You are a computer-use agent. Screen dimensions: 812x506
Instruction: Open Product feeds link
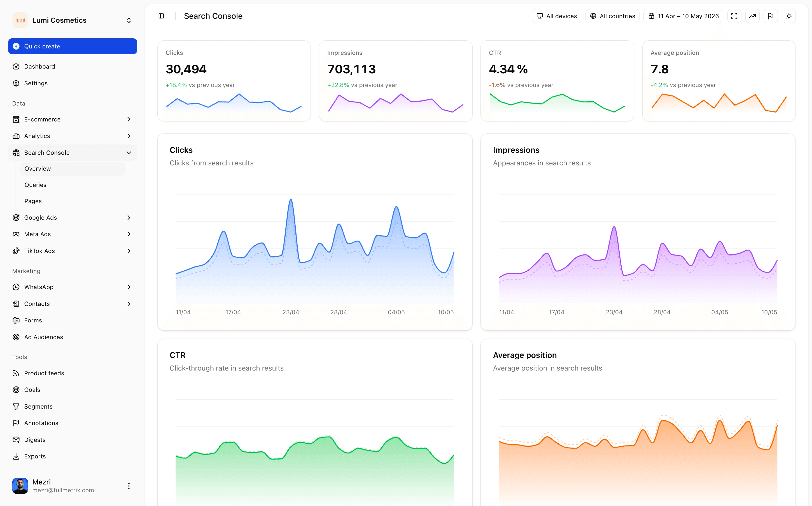[x=73, y=373]
